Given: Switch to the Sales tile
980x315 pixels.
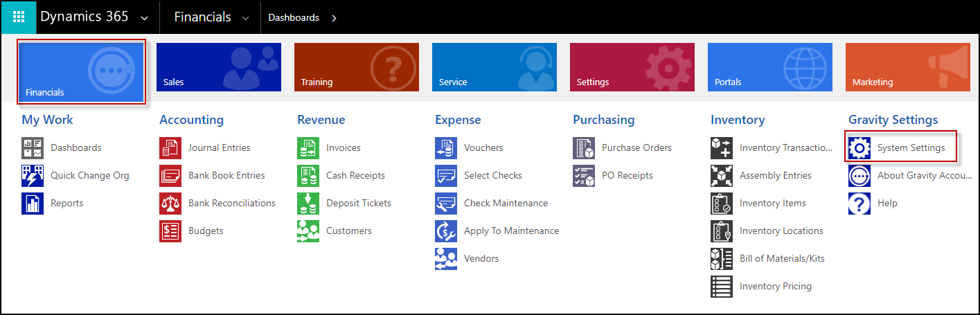Looking at the screenshot, I should (219, 67).
